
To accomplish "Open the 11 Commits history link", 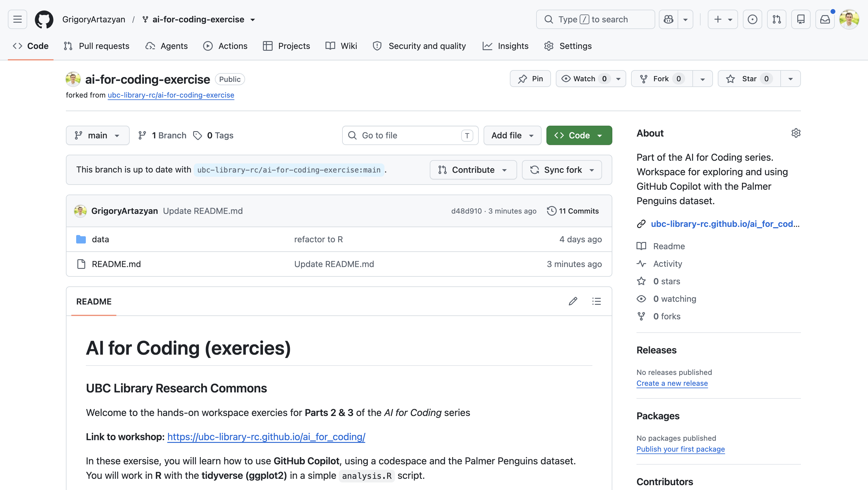I will pos(573,211).
